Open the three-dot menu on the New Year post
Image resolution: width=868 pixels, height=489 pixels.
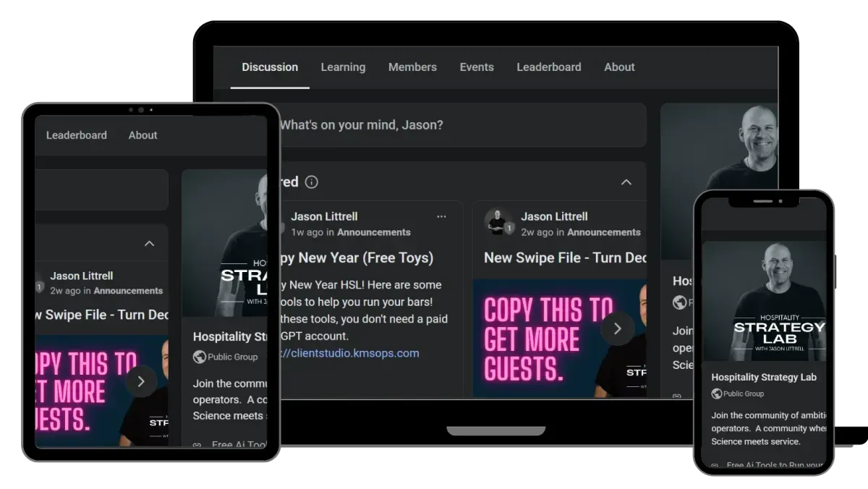tap(441, 216)
